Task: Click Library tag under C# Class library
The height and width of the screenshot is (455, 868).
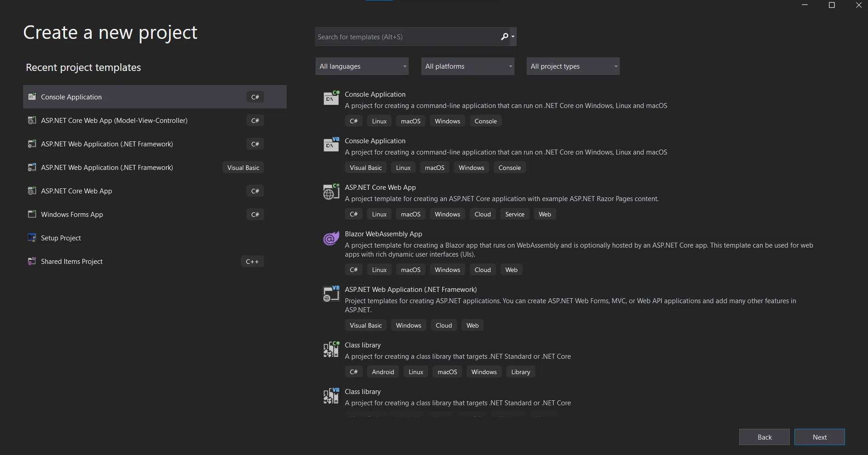Action: (x=520, y=372)
